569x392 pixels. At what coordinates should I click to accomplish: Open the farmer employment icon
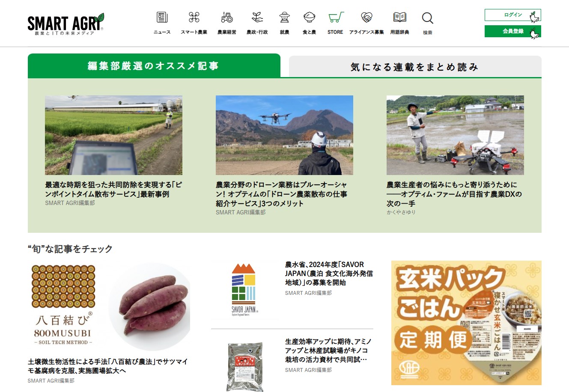pyautogui.click(x=284, y=18)
